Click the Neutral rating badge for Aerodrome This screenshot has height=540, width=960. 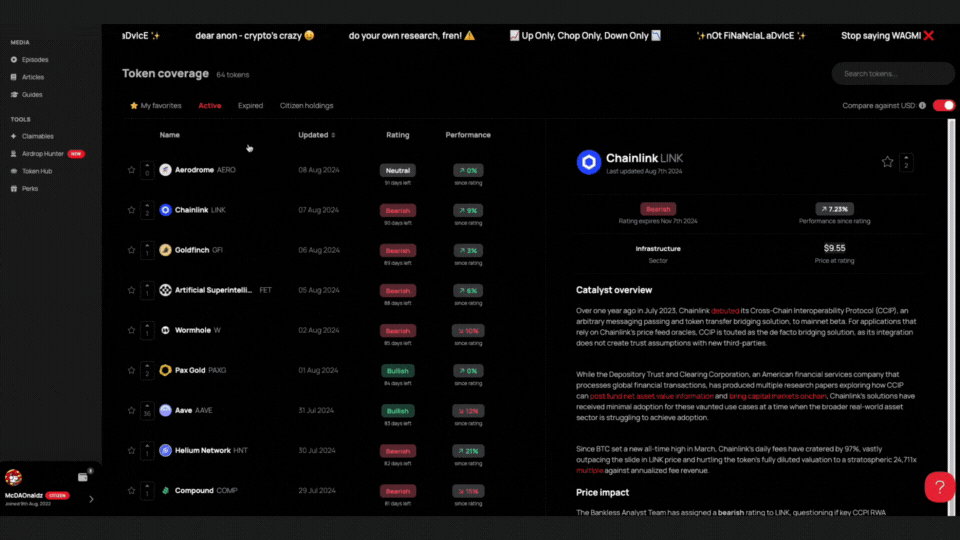pos(397,170)
